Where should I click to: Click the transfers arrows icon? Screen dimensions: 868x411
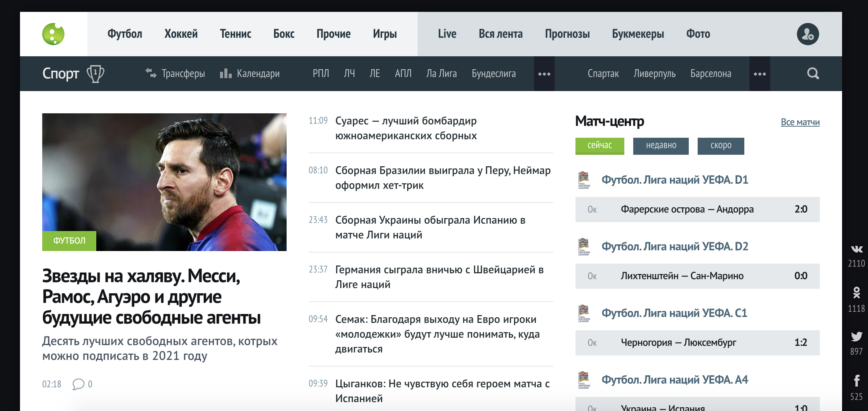click(x=151, y=73)
